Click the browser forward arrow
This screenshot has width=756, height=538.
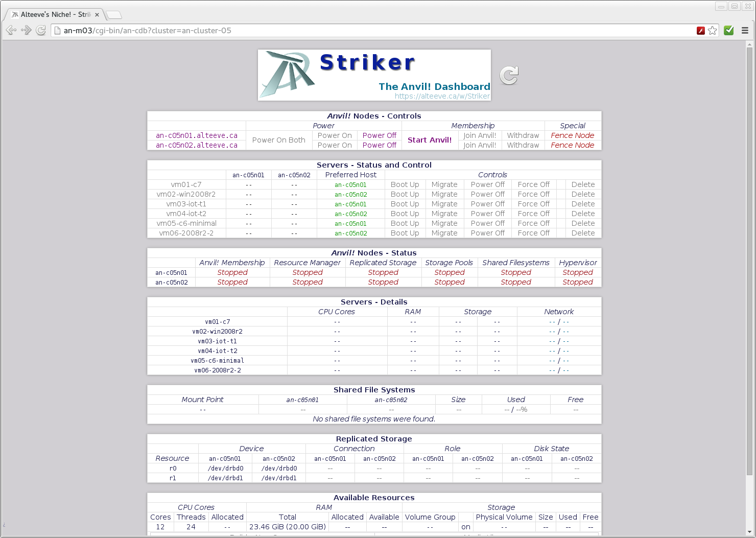tap(26, 31)
